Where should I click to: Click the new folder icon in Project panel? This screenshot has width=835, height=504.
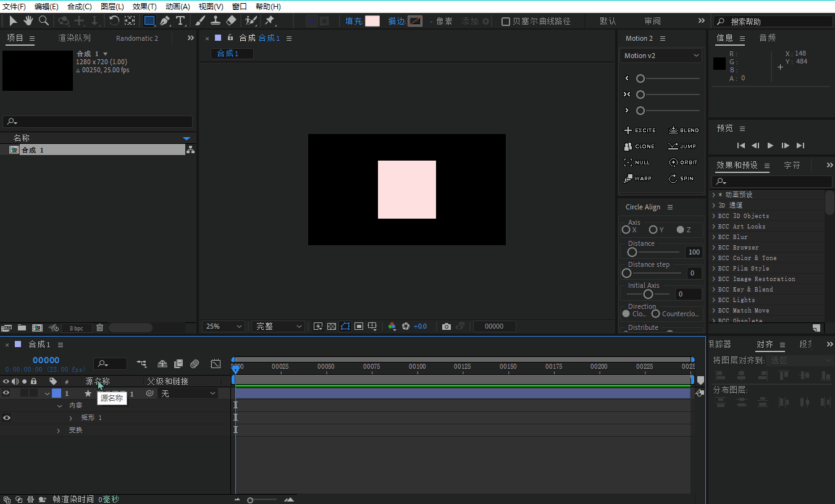(x=22, y=327)
